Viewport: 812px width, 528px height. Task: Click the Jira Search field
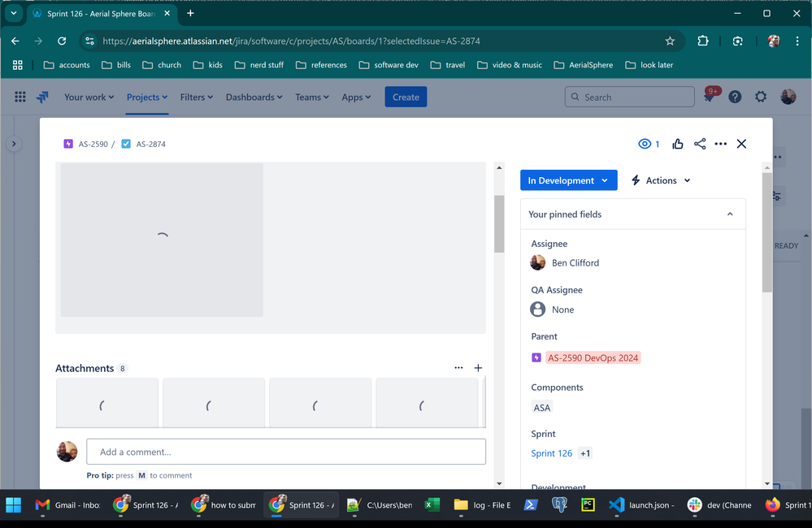pos(629,97)
